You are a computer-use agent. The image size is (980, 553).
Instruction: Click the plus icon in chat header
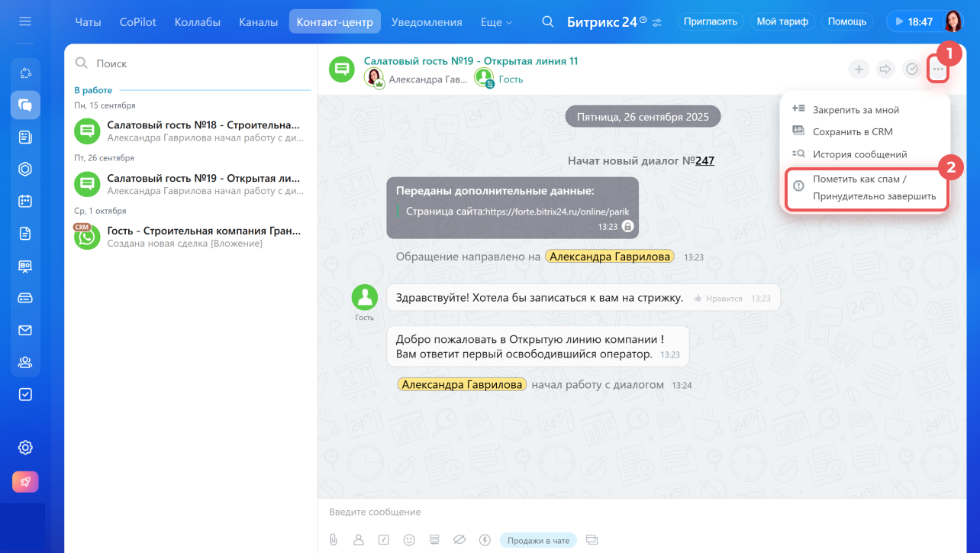pos(859,70)
